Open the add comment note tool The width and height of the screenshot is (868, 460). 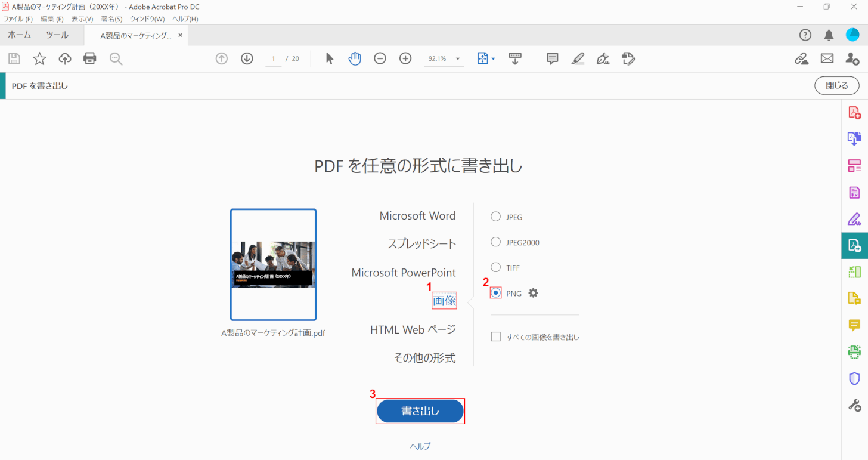553,58
